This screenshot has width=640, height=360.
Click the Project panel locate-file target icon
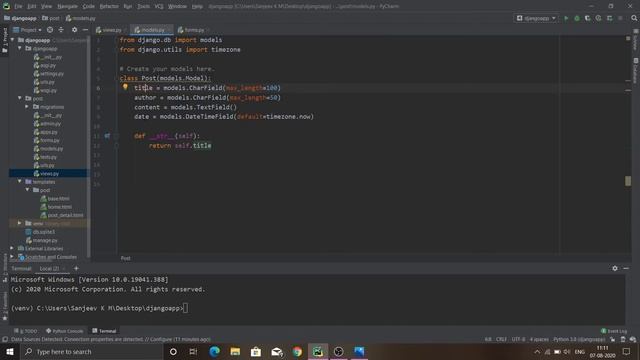tap(50, 30)
